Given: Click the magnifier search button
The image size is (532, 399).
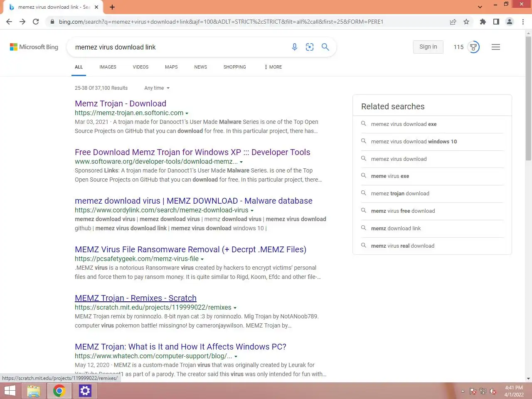Looking at the screenshot, I should click(x=325, y=47).
